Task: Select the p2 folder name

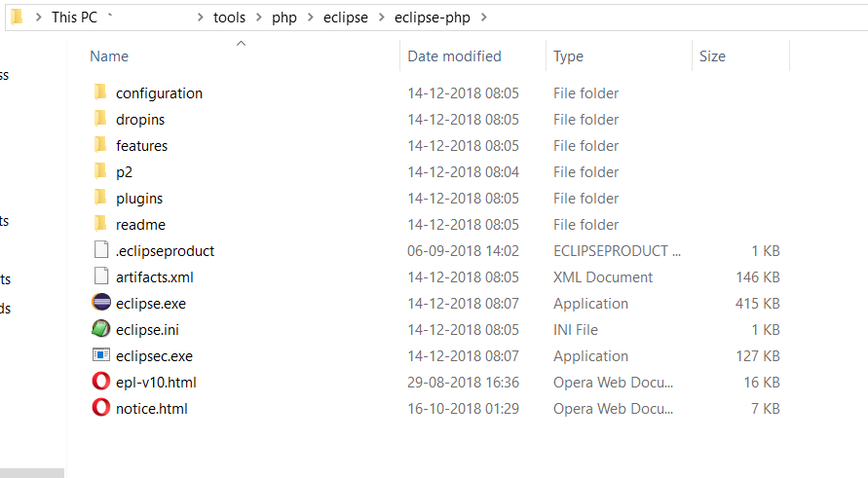Action: pyautogui.click(x=124, y=172)
